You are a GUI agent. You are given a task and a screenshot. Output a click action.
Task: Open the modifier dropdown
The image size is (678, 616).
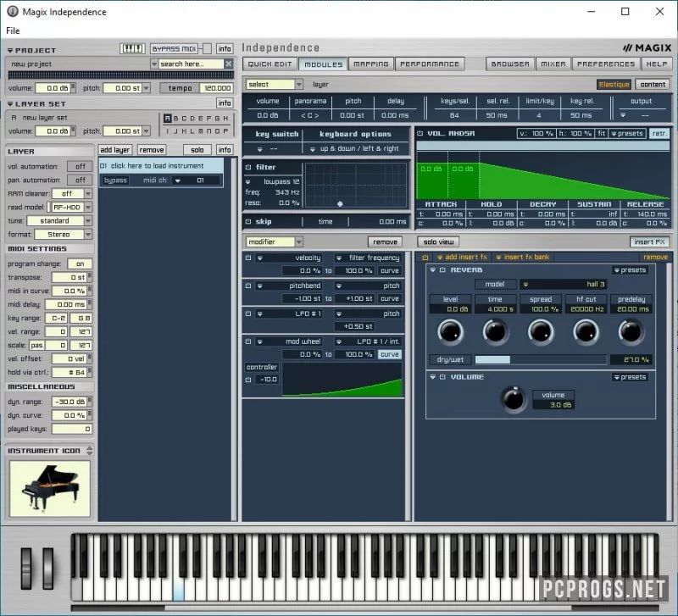(274, 241)
